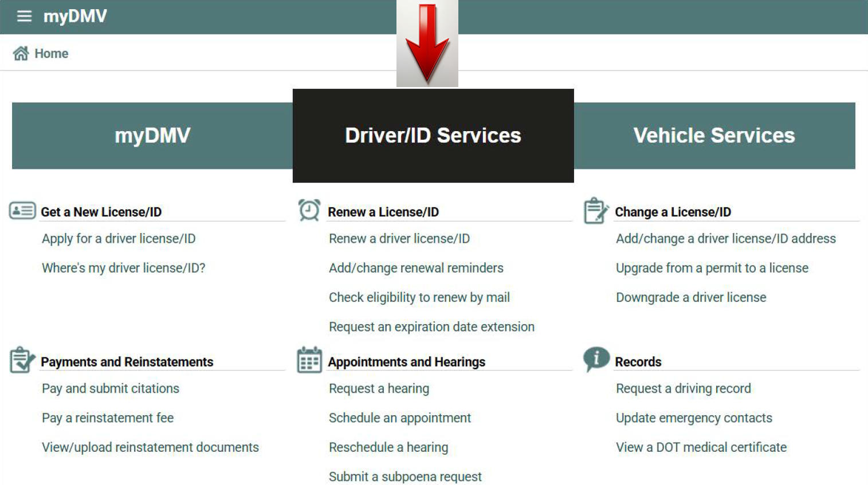Switch to the myDMV tab

click(x=151, y=136)
